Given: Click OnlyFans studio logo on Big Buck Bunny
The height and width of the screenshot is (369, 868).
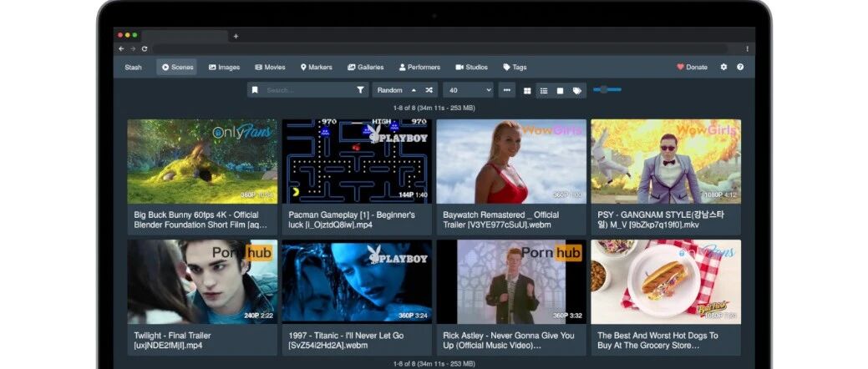Looking at the screenshot, I should (244, 132).
